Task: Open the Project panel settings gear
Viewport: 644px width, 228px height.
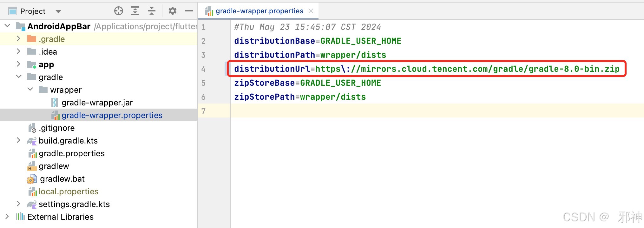Action: point(172,11)
